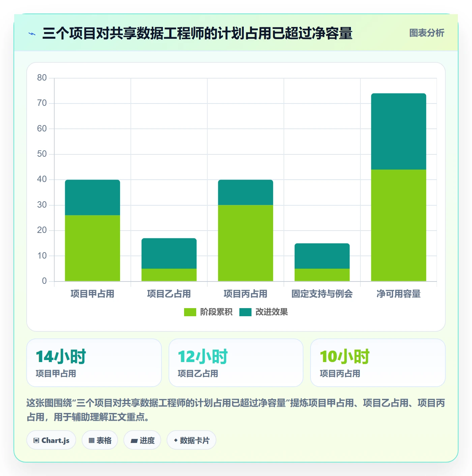Click the teal segment of the 项目甲占用 bar
This screenshot has width=472, height=476.
coord(92,198)
